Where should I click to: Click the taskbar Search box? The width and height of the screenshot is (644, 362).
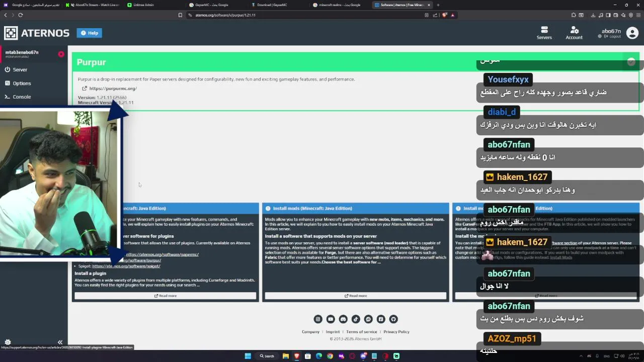tap(267, 356)
